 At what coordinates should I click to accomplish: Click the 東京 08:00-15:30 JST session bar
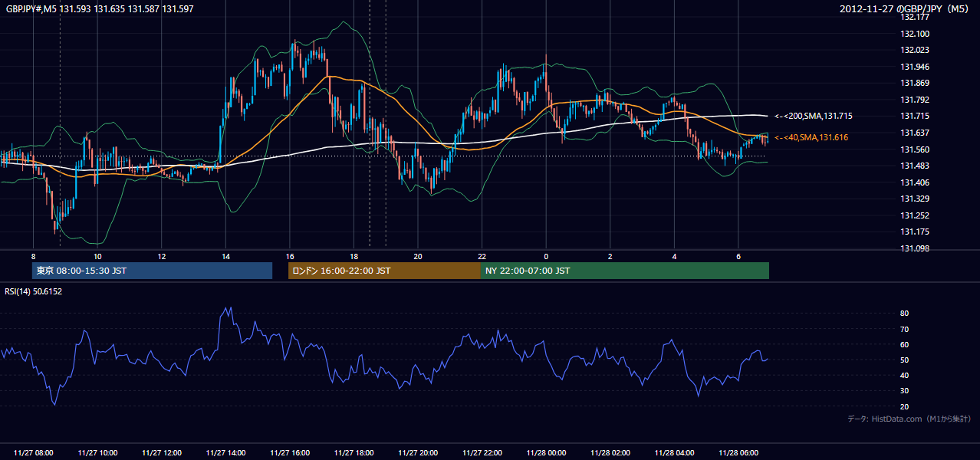click(x=152, y=271)
